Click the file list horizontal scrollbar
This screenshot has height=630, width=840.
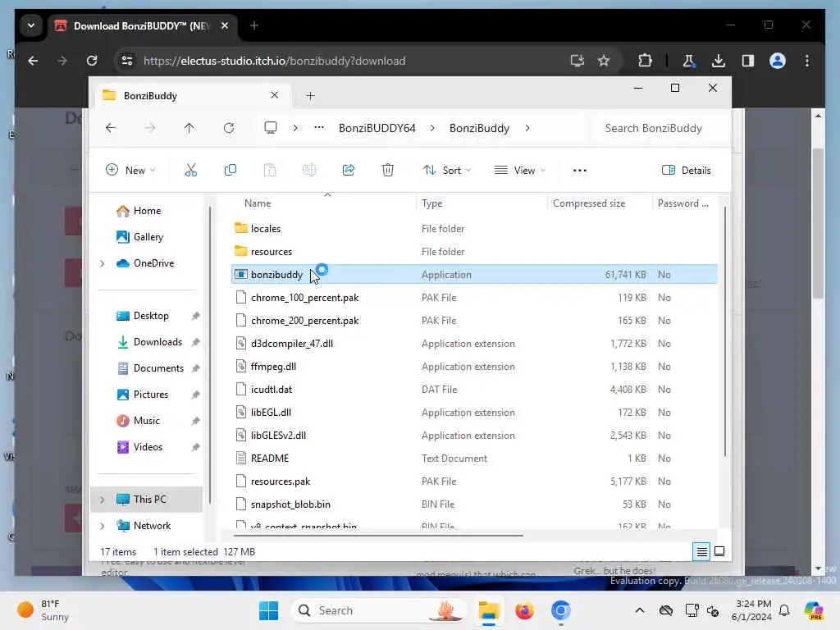[378, 535]
